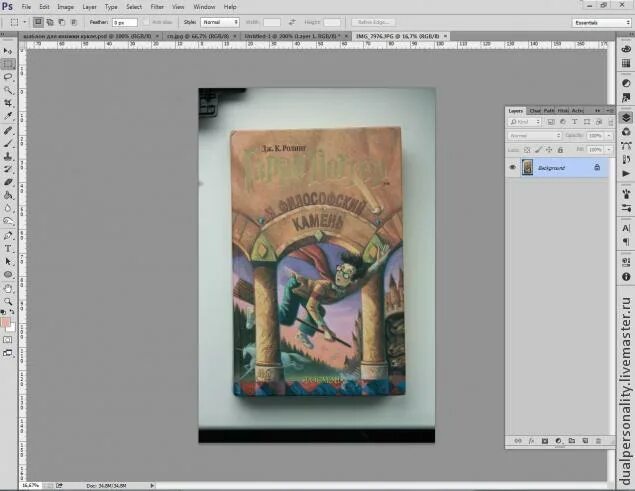Toggle lock transparent pixels

(527, 150)
